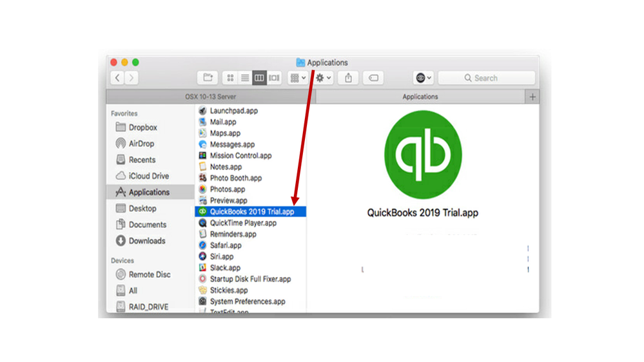Click the Mission Control.app icon
The width and height of the screenshot is (644, 362).
click(x=202, y=155)
